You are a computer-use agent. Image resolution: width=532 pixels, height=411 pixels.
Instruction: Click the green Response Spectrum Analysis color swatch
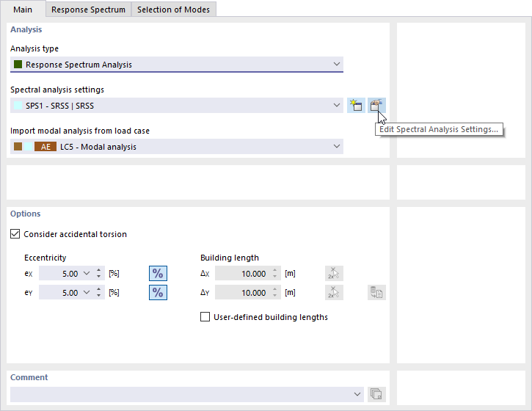coord(18,64)
